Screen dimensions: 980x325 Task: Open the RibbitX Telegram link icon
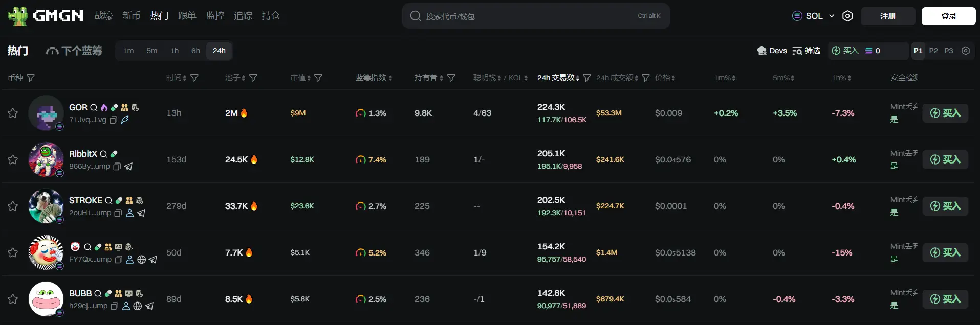pos(128,167)
